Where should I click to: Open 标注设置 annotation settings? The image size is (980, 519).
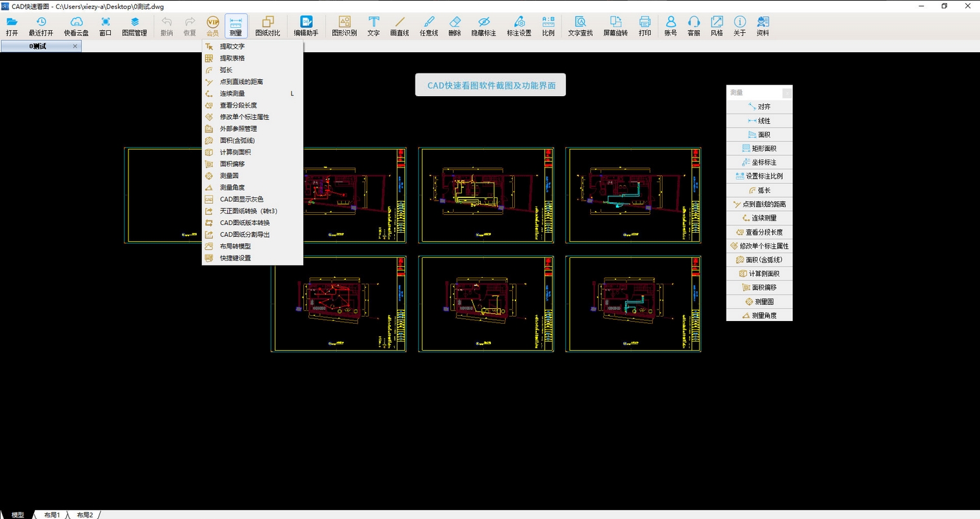pos(519,26)
